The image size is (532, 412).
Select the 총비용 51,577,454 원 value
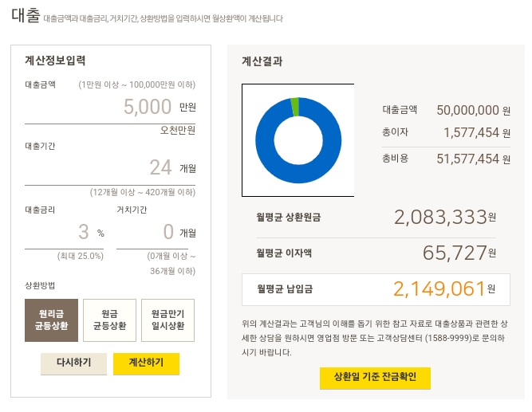pyautogui.click(x=473, y=159)
